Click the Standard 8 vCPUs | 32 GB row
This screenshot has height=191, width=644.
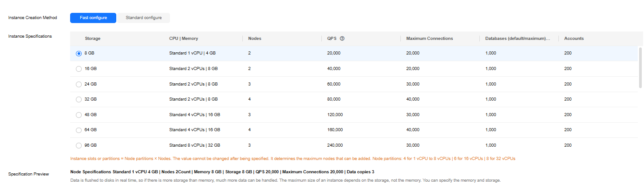coord(194,145)
